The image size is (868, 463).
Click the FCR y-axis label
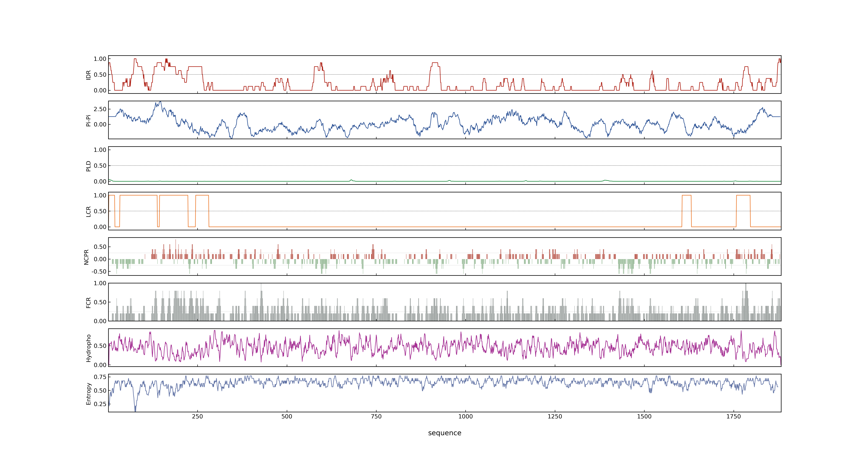tap(88, 302)
